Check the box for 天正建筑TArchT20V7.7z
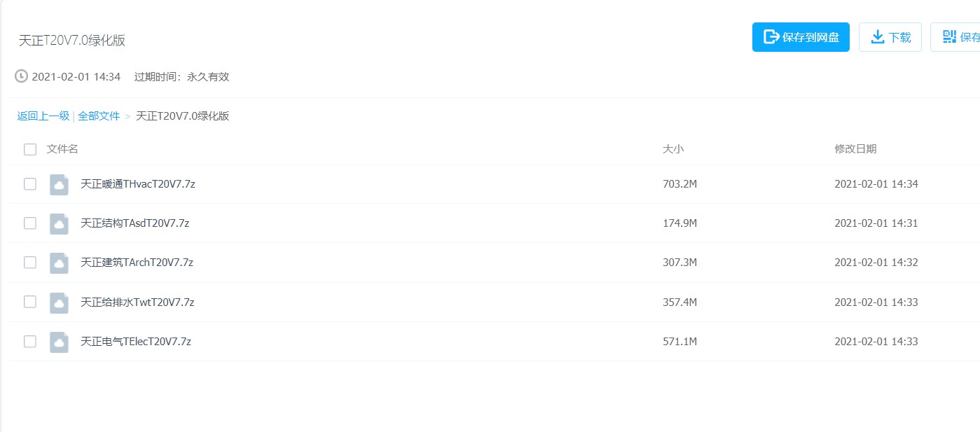The image size is (980, 432). tap(30, 263)
